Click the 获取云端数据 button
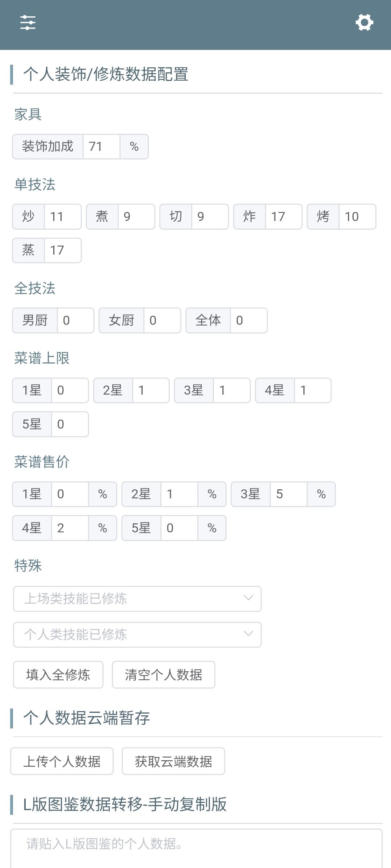Screen dimensions: 391x868 (x=173, y=761)
